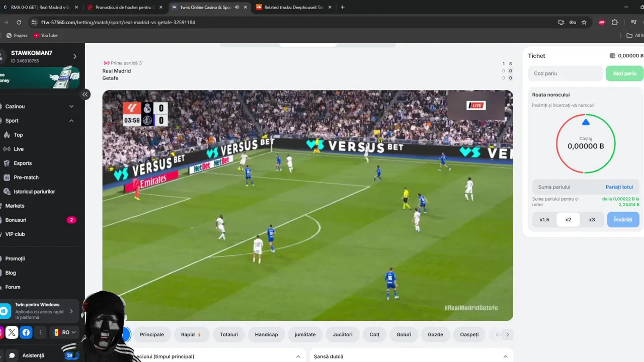
Task: Select the Gazde market tab
Action: 436,334
